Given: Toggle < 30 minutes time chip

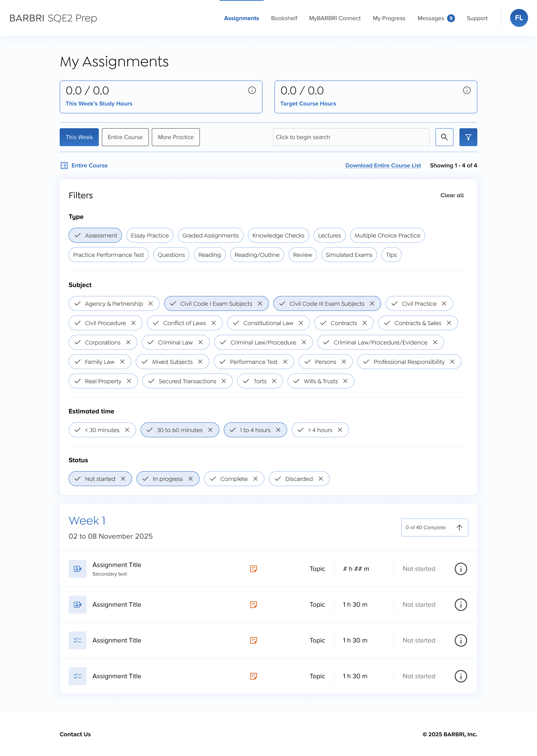Looking at the screenshot, I should [102, 430].
